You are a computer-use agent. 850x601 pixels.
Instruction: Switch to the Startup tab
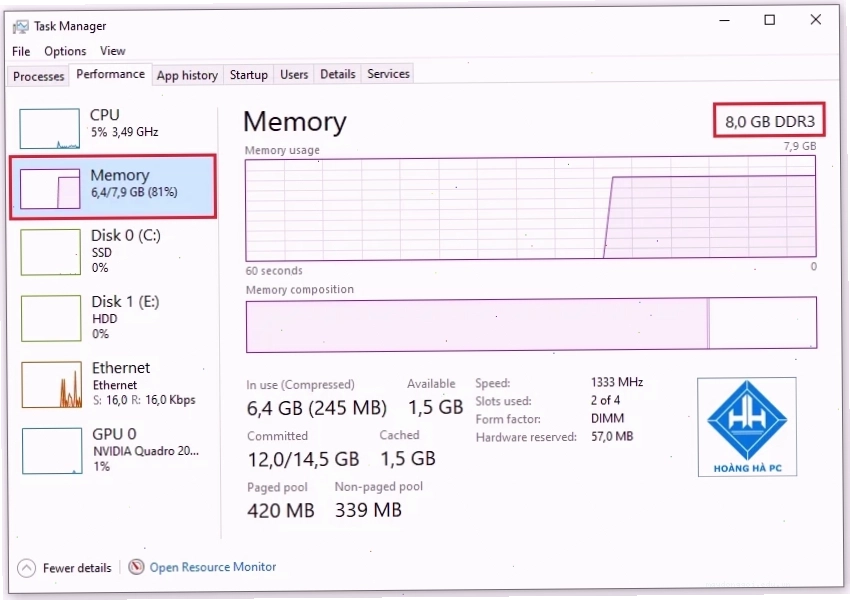coord(249,74)
